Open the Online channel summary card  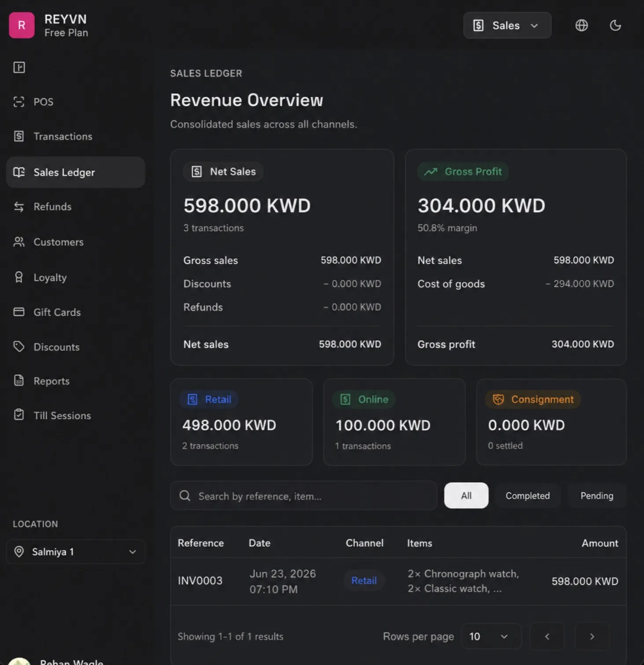[394, 422]
